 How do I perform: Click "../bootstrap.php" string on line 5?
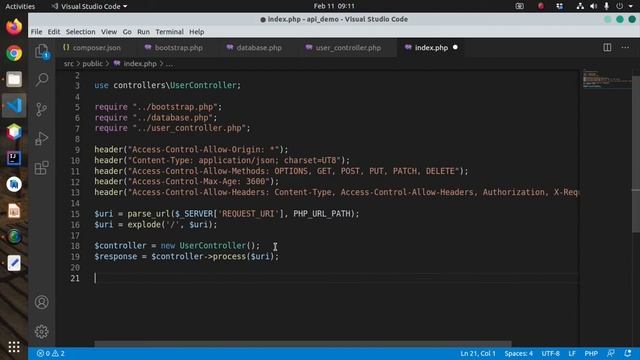click(175, 107)
